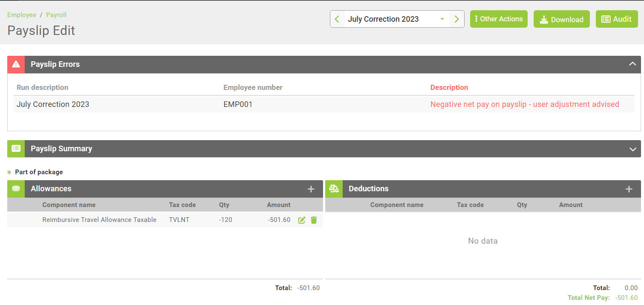Click the Payslip Edit page title
This screenshot has height=305, width=644.
41,31
